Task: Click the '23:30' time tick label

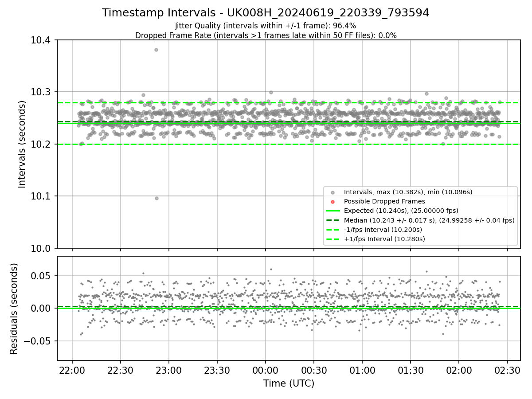Action: click(217, 370)
